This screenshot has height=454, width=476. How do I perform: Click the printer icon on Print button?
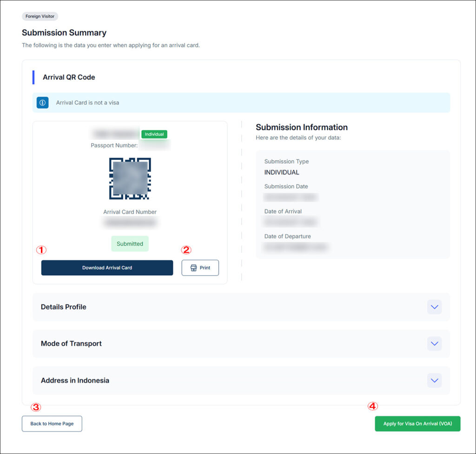pyautogui.click(x=193, y=268)
